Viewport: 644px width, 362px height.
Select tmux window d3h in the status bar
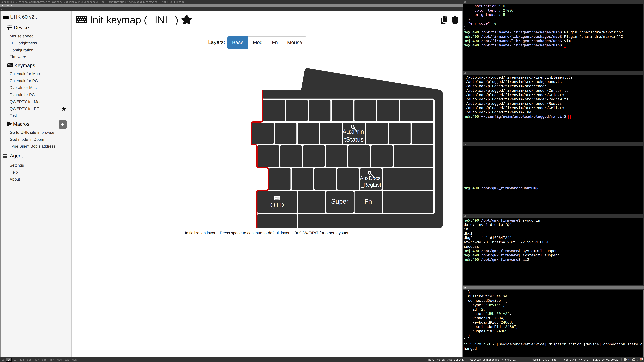[x=21, y=360]
